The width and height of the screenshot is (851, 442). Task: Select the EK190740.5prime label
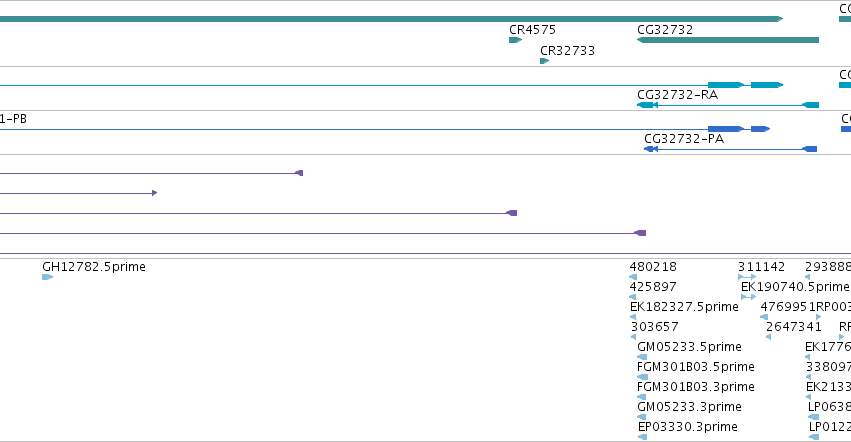pos(795,287)
